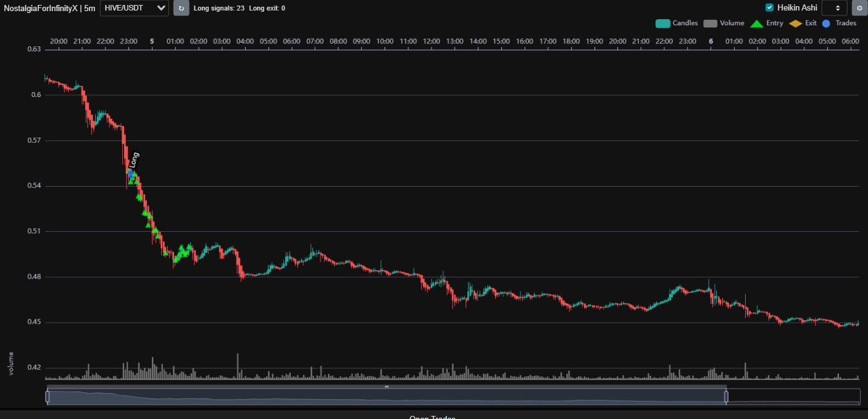
Task: Click the 'Long signals: 23' text
Action: coord(219,8)
